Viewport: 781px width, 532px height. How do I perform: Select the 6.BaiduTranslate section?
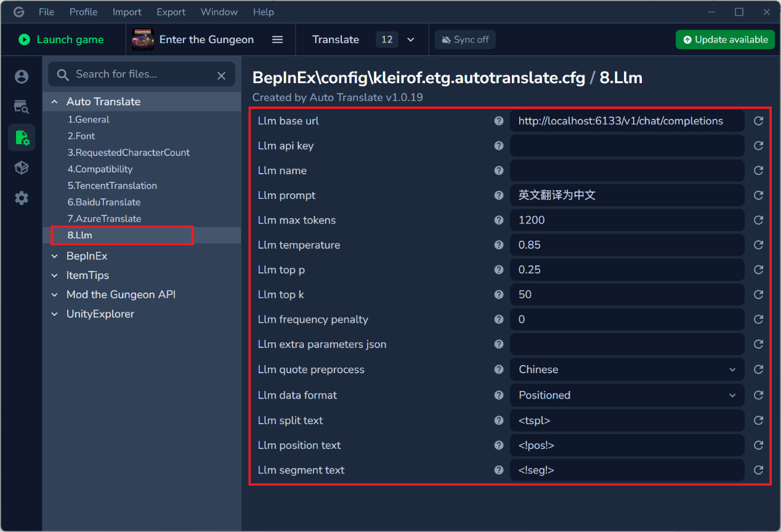click(142, 202)
